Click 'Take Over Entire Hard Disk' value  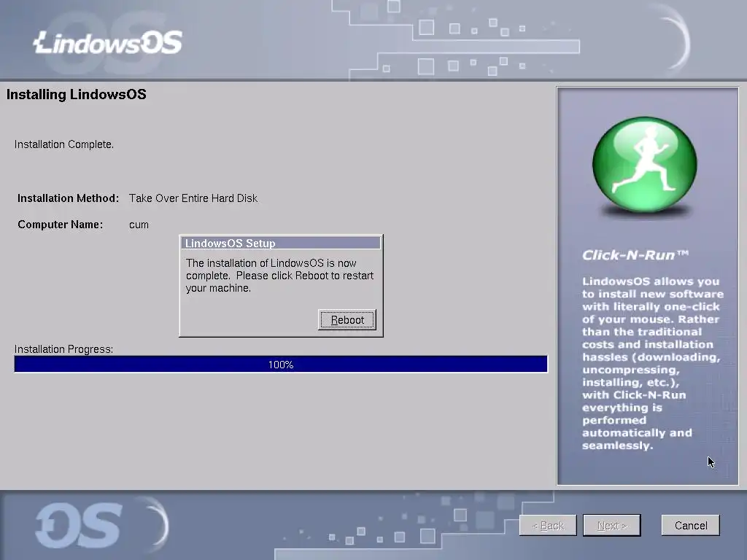(193, 198)
